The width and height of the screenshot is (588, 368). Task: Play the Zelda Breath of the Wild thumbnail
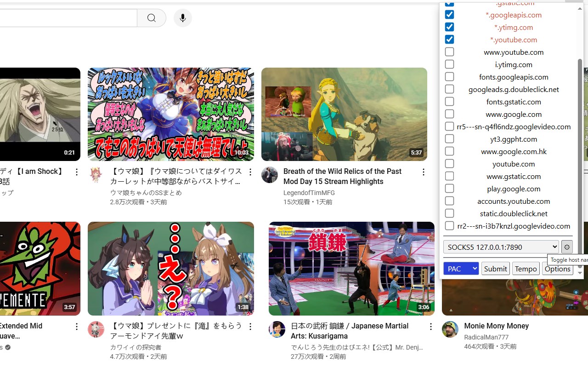[344, 114]
